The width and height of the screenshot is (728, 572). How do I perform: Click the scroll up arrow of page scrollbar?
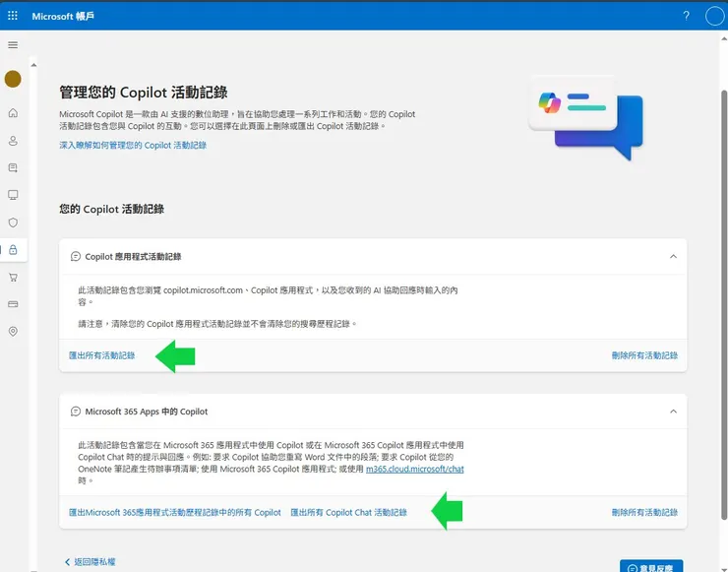pyautogui.click(x=724, y=39)
